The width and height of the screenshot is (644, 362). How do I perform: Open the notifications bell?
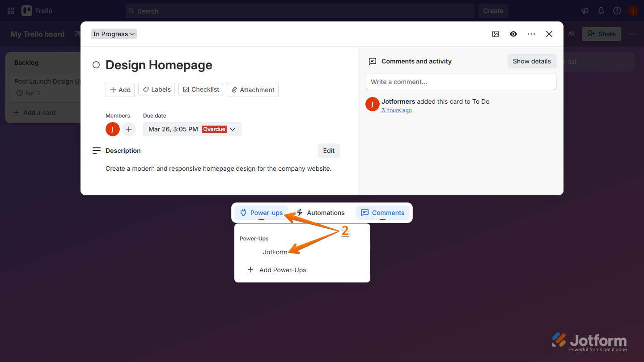[x=601, y=11]
